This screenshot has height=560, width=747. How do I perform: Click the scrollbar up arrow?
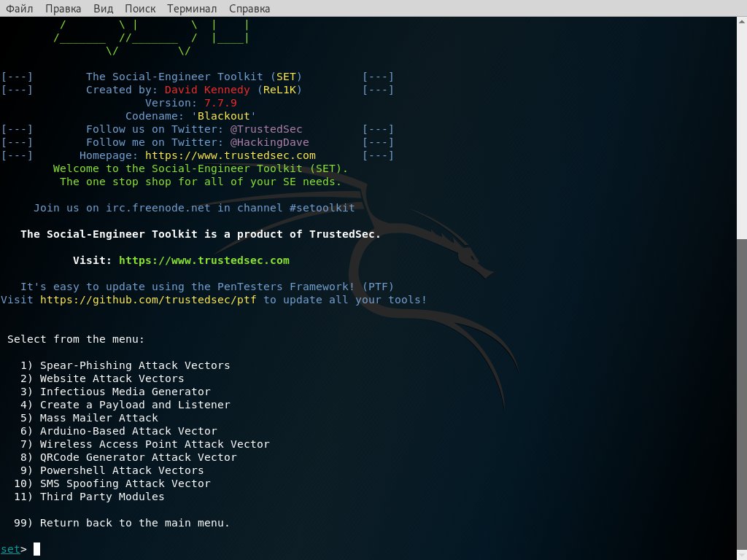742,21
